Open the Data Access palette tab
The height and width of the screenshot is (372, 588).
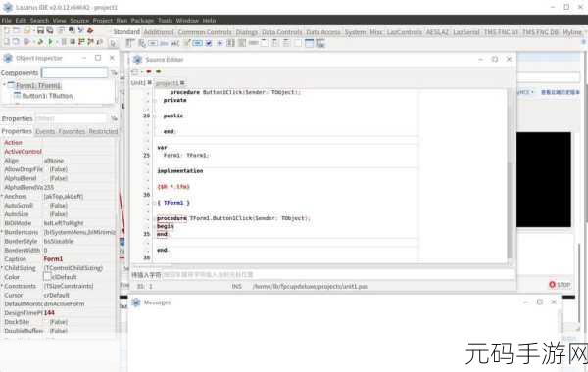click(x=323, y=32)
